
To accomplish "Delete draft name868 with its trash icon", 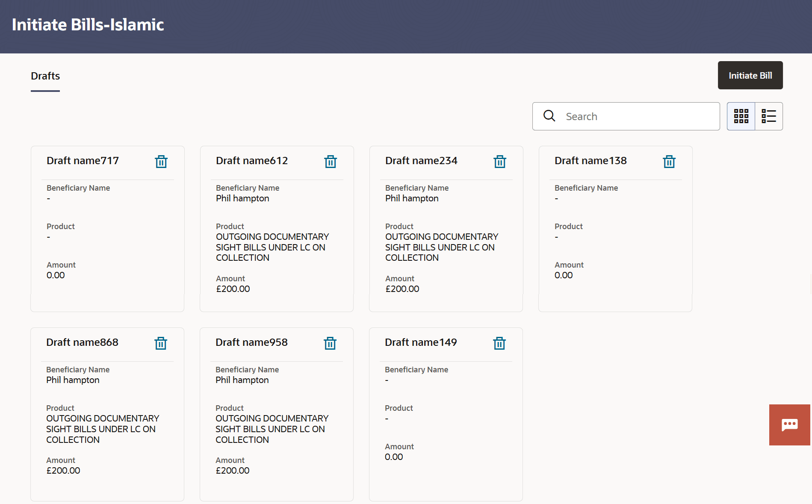I will (x=161, y=343).
